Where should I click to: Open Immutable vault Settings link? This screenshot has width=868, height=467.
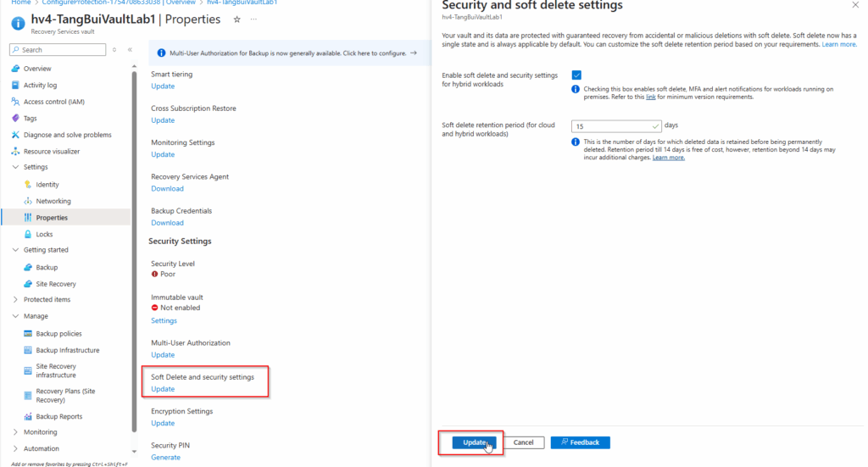164,321
